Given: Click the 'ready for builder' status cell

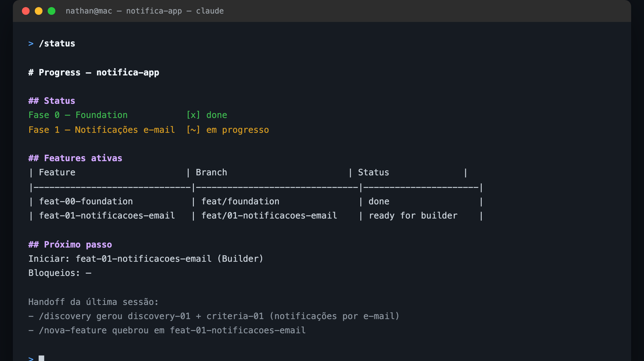Looking at the screenshot, I should pyautogui.click(x=413, y=216).
